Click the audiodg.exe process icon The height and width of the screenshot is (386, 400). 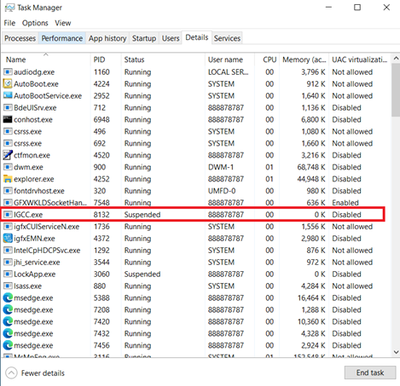pos(8,72)
